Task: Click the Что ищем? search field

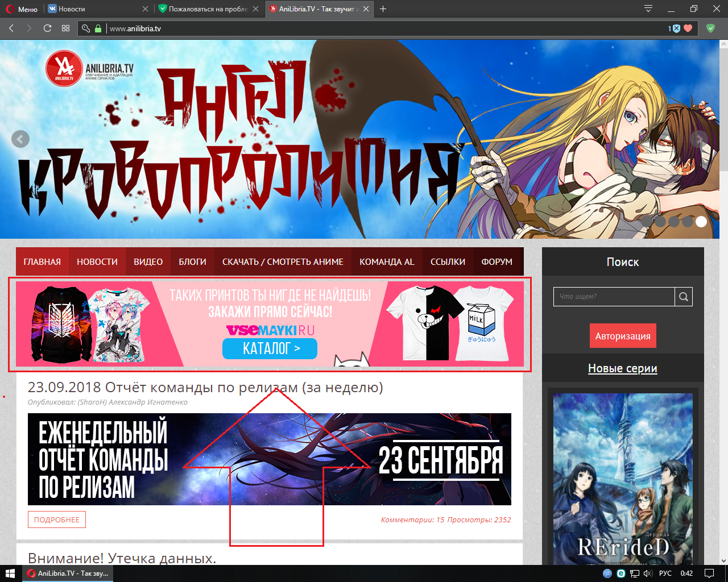Action: tap(614, 296)
